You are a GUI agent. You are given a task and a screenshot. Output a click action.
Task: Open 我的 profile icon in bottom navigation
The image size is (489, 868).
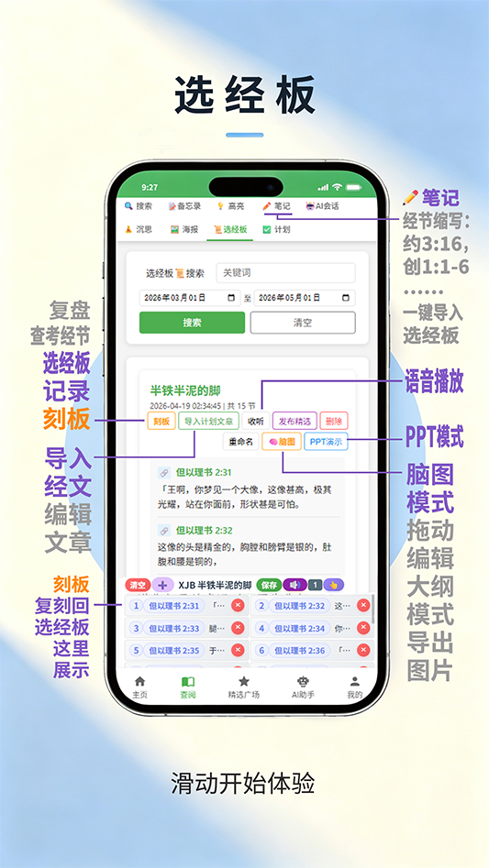point(355,687)
